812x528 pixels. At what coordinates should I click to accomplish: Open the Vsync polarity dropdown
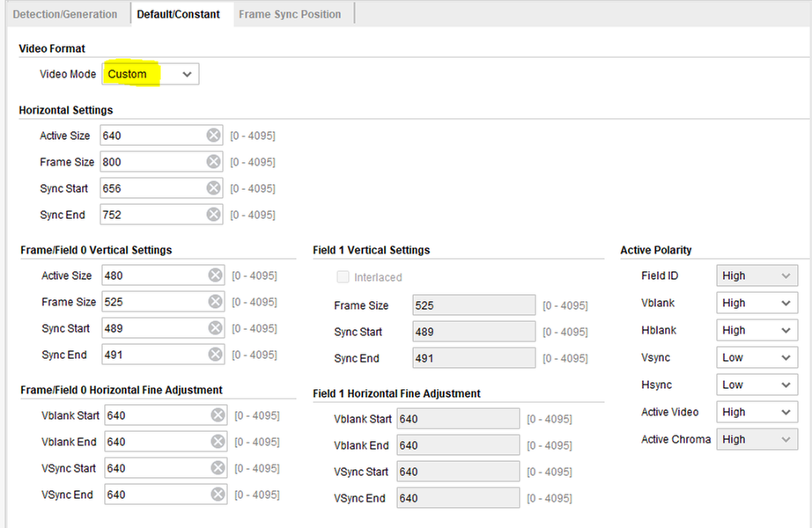pos(757,357)
